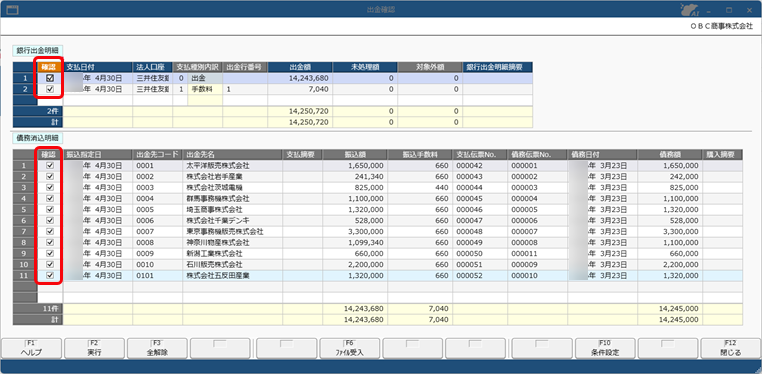Uncheck the confirm checkbox for the 手数料 bank row

[x=50, y=89]
